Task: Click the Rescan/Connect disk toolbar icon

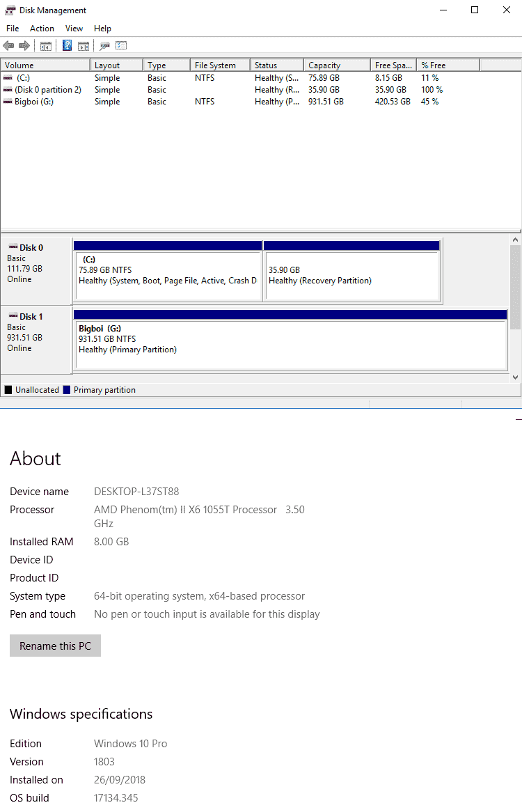Action: [105, 45]
